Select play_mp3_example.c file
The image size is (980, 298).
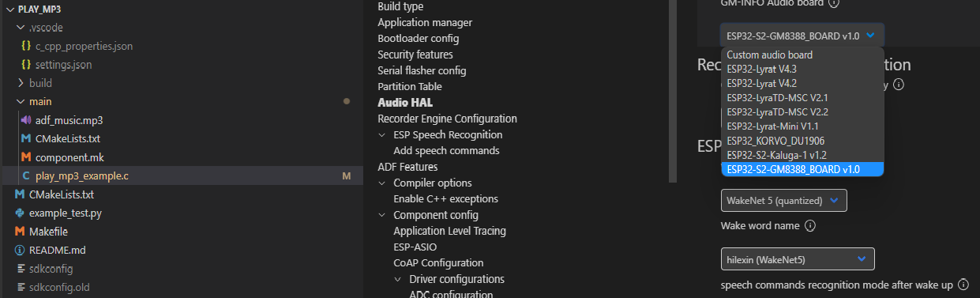tap(81, 176)
